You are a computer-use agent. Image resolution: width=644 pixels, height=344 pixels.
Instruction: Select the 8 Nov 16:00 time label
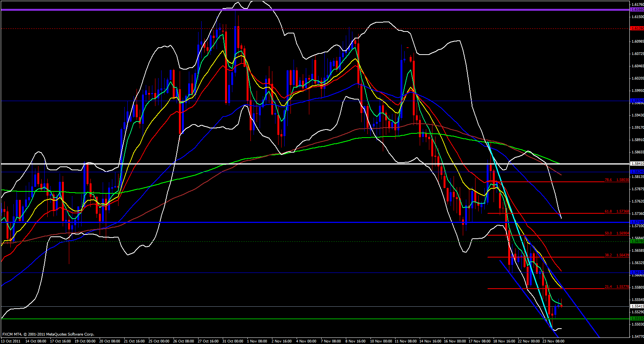[355, 341]
